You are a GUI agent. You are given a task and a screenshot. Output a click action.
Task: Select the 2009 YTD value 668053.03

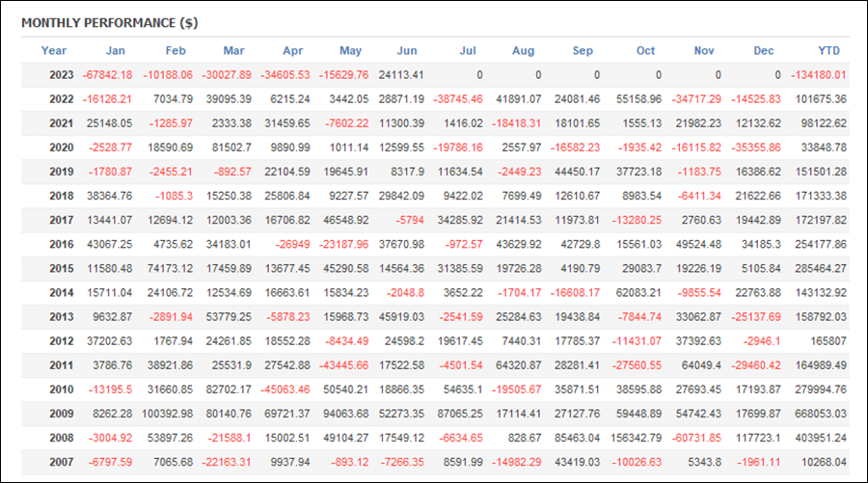(x=821, y=414)
